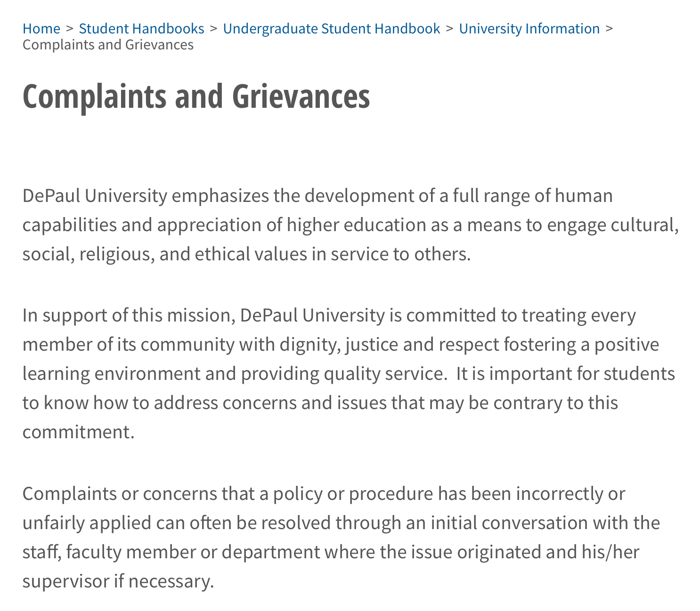Image resolution: width=700 pixels, height=611 pixels.
Task: Click the gray Complaints and Grievances breadcrumb text
Action: click(x=108, y=45)
